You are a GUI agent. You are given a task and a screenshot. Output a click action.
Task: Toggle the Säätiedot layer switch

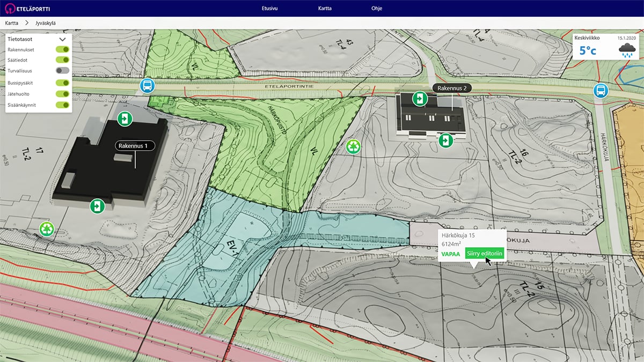62,60
